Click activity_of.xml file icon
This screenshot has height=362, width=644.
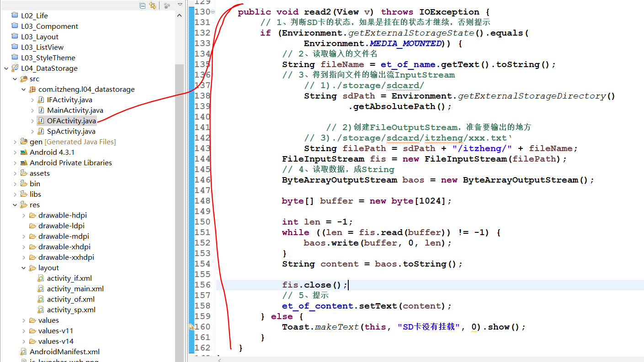click(41, 299)
